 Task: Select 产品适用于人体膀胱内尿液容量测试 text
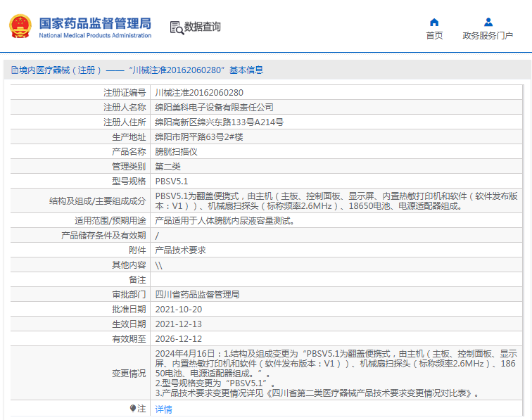pos(224,221)
